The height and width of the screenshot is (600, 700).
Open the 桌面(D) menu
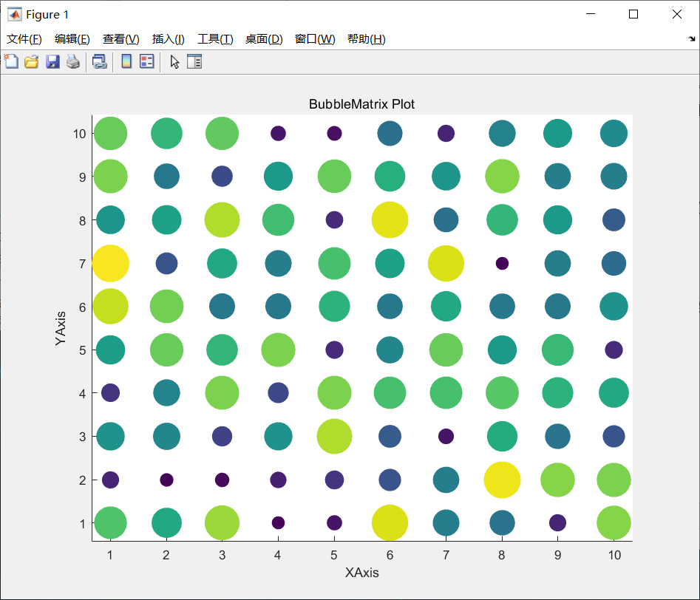264,39
